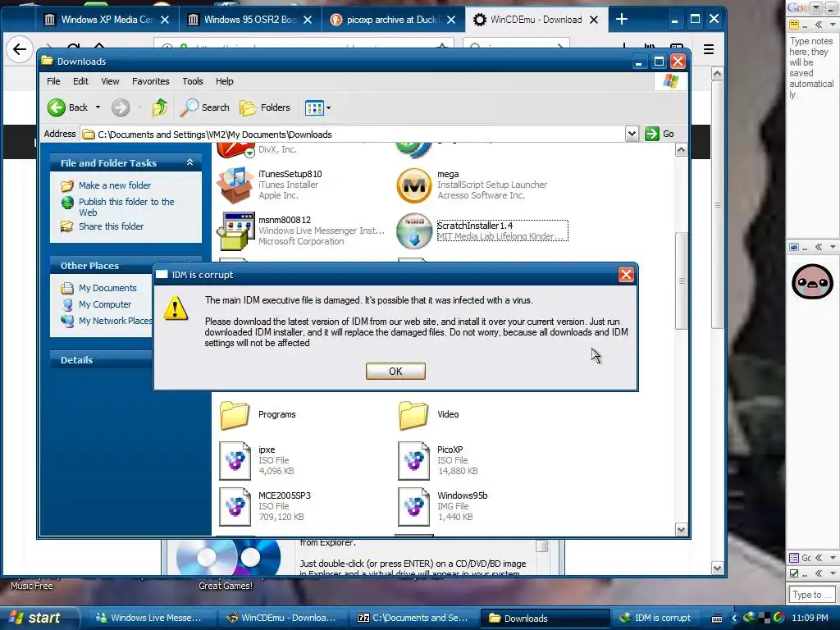840x630 pixels.
Task: Select the ipxe ISO file icon
Action: point(235,461)
